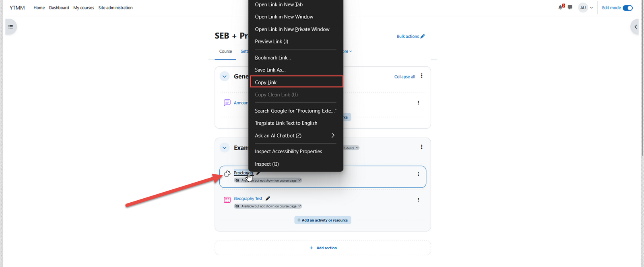Open the block drawer arrow at right
The height and width of the screenshot is (267, 644).
click(x=636, y=27)
